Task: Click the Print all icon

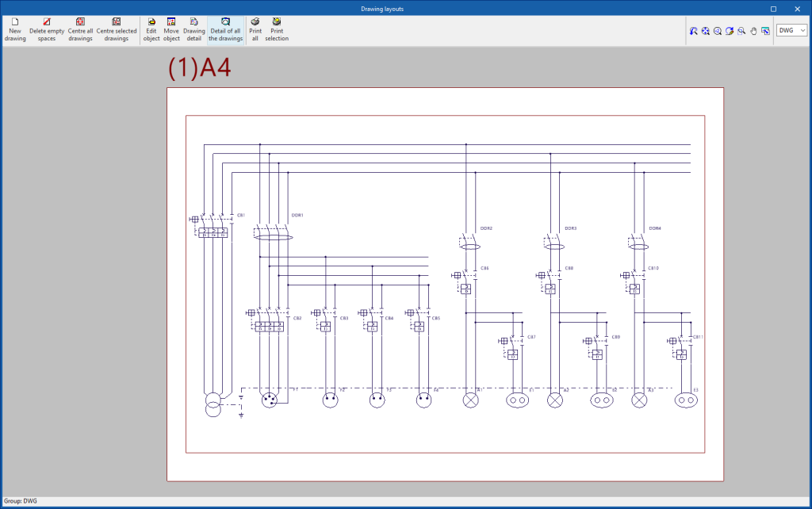Action: [x=255, y=29]
